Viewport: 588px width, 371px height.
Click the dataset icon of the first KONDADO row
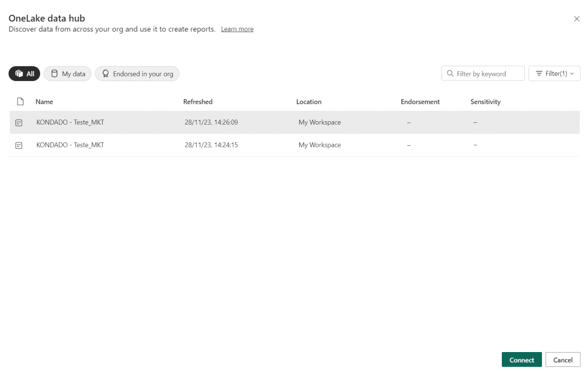pyautogui.click(x=19, y=122)
